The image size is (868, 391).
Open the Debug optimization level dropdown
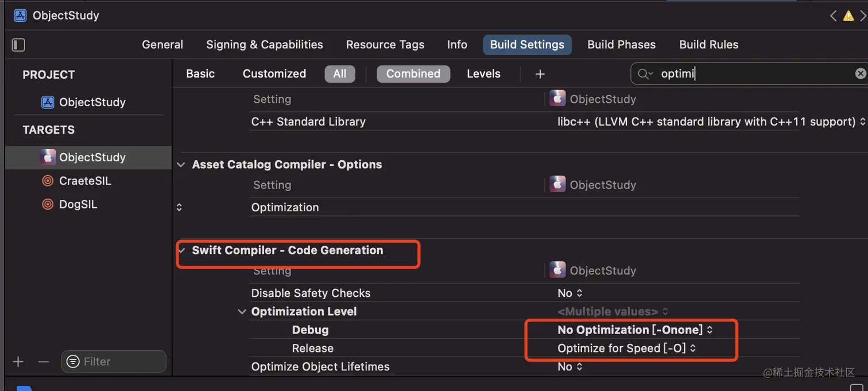point(635,330)
